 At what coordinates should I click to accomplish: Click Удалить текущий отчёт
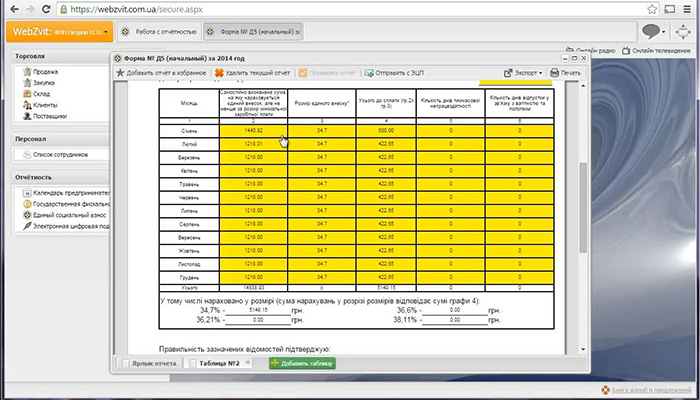(x=252, y=73)
